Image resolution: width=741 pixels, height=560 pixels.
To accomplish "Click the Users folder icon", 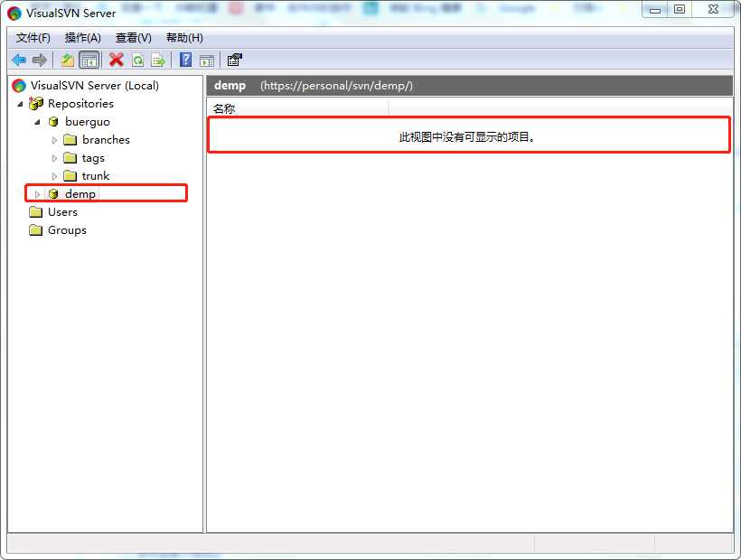I will (x=36, y=211).
